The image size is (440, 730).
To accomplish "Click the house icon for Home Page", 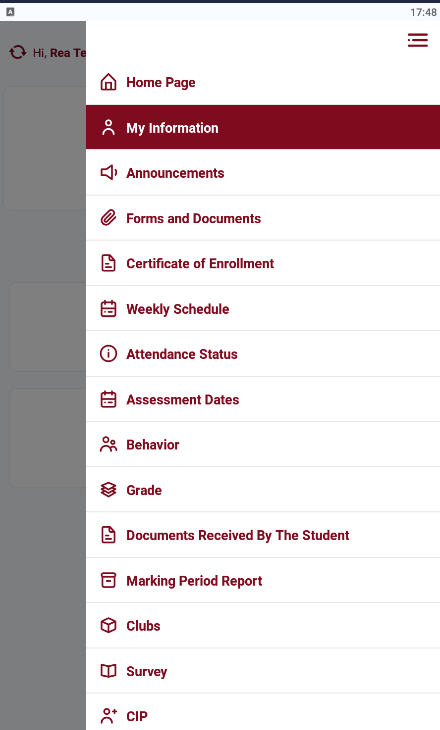I will coord(108,82).
